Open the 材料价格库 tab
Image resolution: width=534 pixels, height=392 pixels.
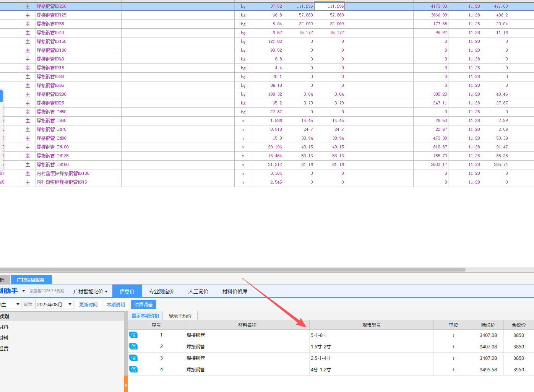(x=235, y=291)
